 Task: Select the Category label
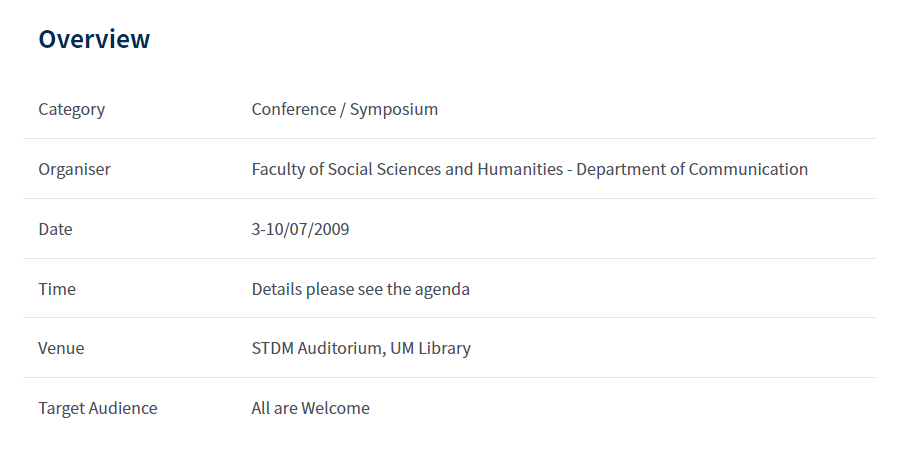click(x=71, y=110)
